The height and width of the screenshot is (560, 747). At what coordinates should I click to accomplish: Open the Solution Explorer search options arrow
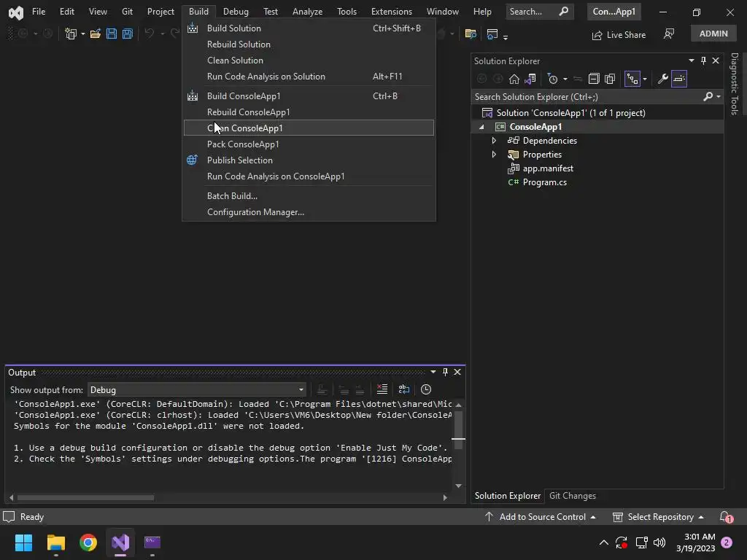pyautogui.click(x=719, y=97)
